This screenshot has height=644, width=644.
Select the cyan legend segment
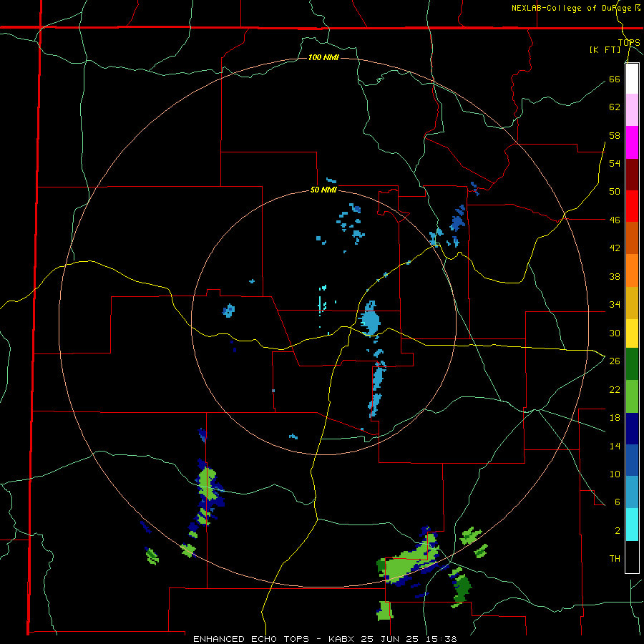tap(632, 525)
